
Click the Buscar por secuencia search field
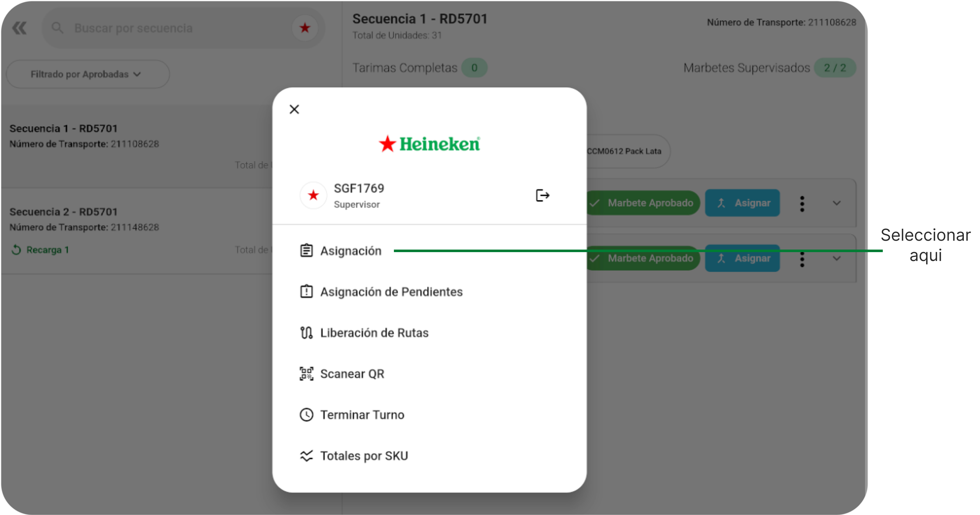[x=152, y=28]
